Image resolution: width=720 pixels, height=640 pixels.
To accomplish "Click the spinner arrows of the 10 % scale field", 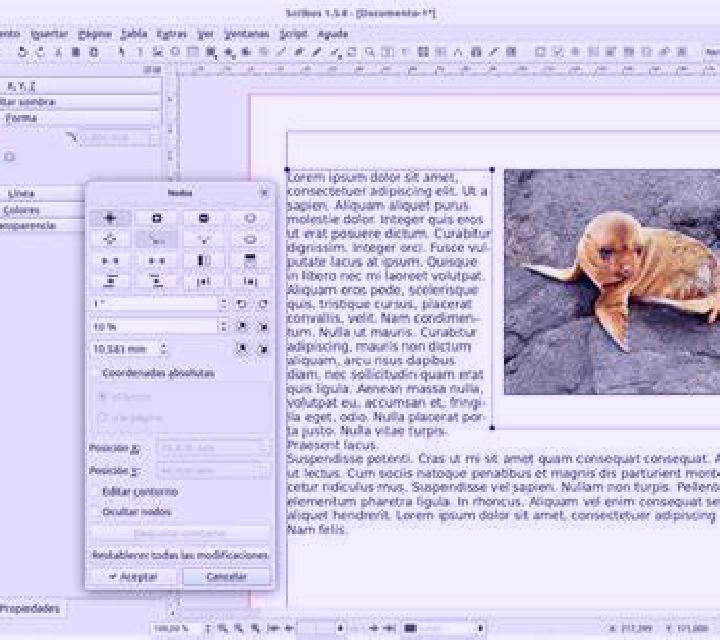I will [x=223, y=326].
